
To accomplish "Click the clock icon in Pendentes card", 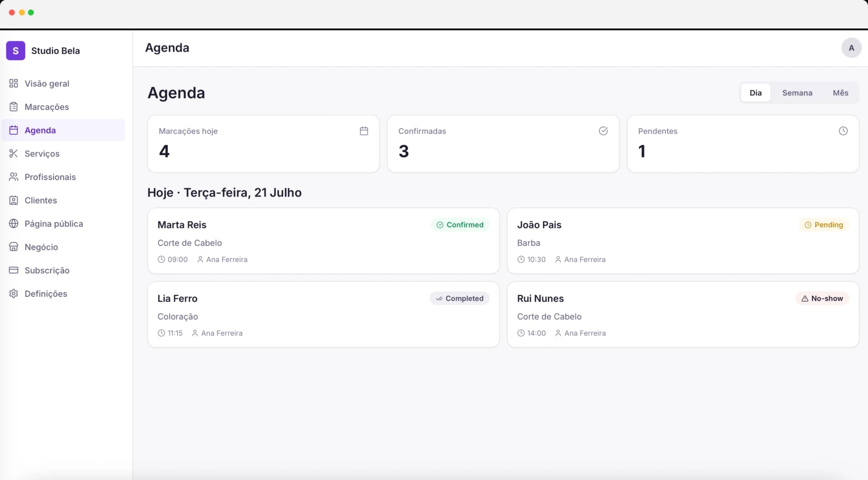I will (843, 131).
